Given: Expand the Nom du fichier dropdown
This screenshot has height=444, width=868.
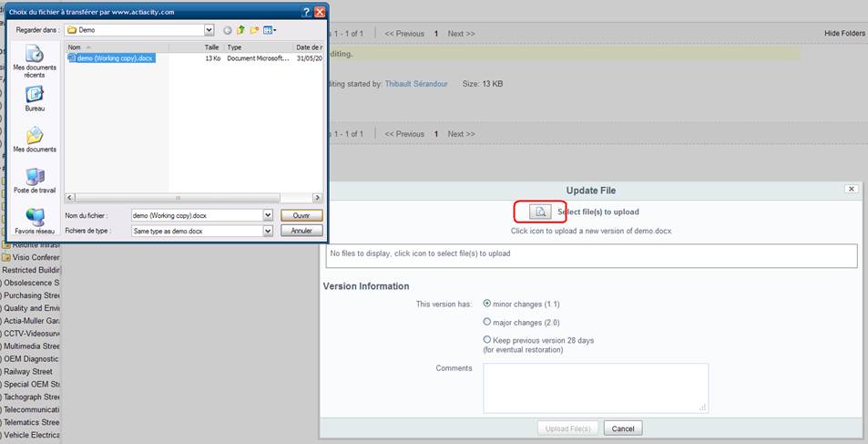Looking at the screenshot, I should point(268,215).
